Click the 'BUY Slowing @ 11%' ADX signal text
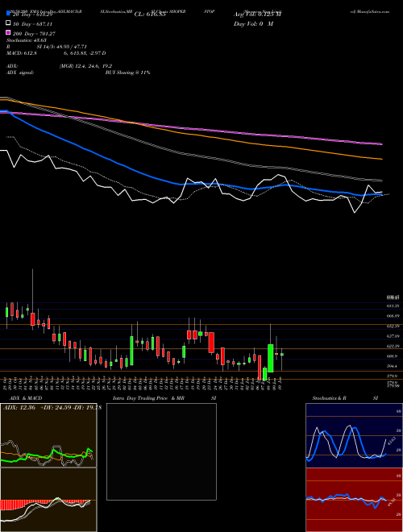 [x=128, y=73]
